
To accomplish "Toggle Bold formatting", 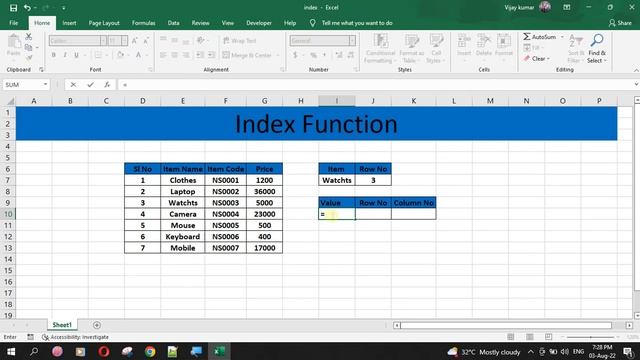I will pyautogui.click(x=53, y=55).
